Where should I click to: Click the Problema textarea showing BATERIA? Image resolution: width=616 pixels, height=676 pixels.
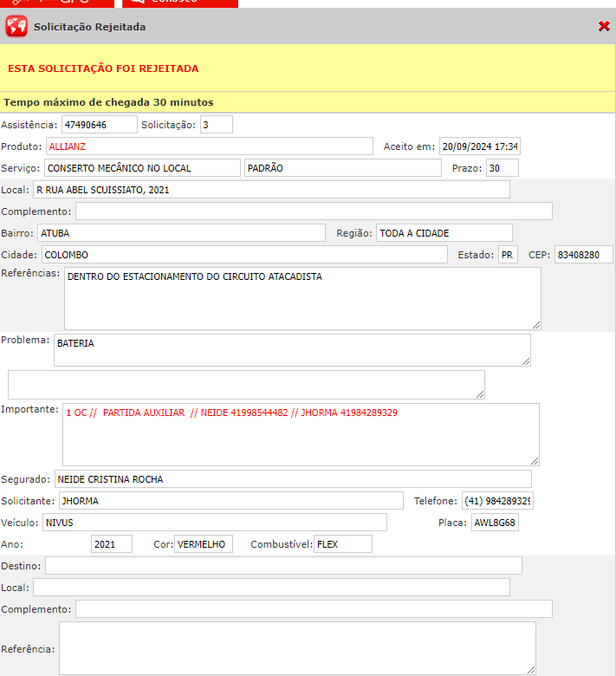(292, 350)
